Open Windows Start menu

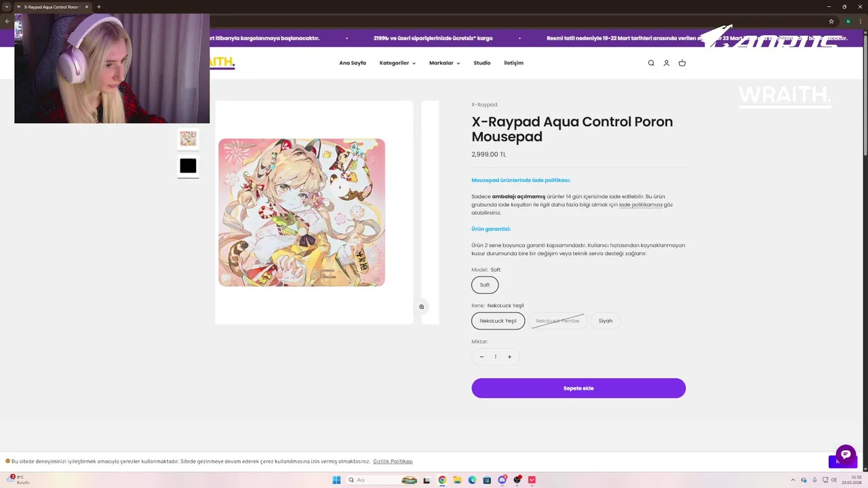click(x=336, y=480)
